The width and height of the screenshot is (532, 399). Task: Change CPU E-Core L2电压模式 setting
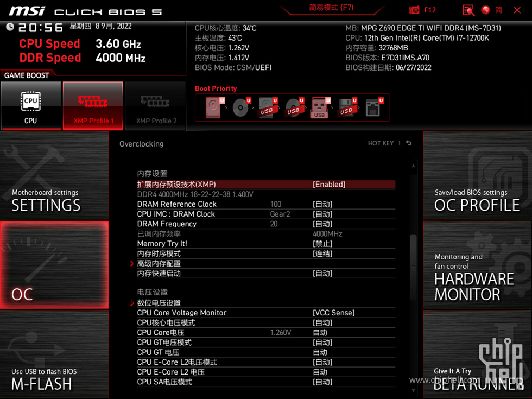[266, 362]
